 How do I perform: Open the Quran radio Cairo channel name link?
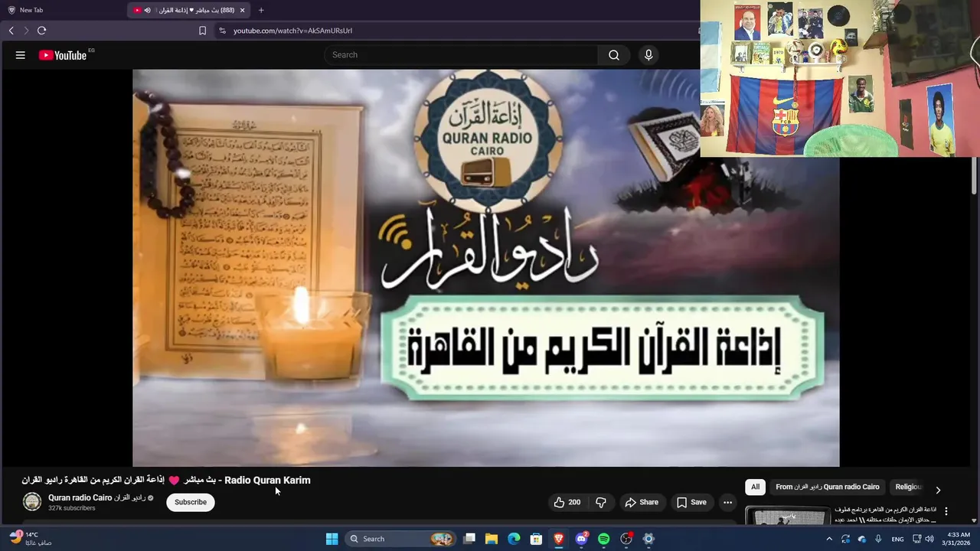[x=96, y=497]
